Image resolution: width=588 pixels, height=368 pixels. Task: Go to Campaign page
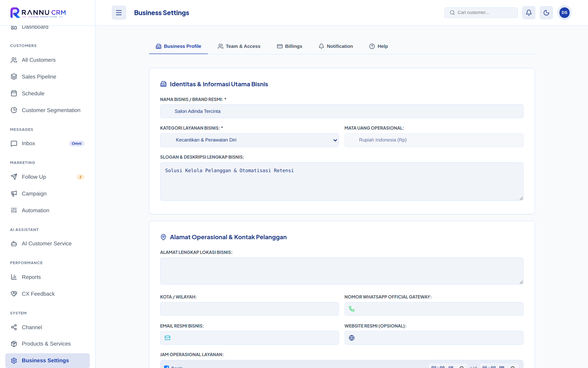48,194
